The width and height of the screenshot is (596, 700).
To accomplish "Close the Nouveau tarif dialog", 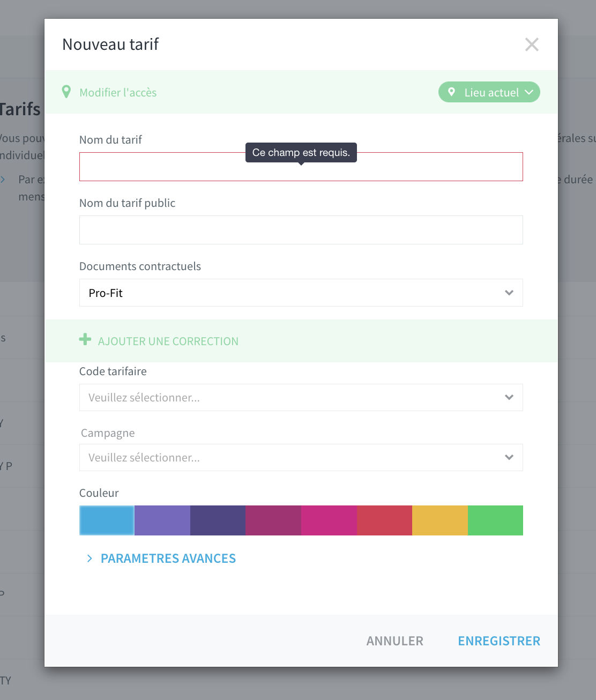I will pos(532,44).
